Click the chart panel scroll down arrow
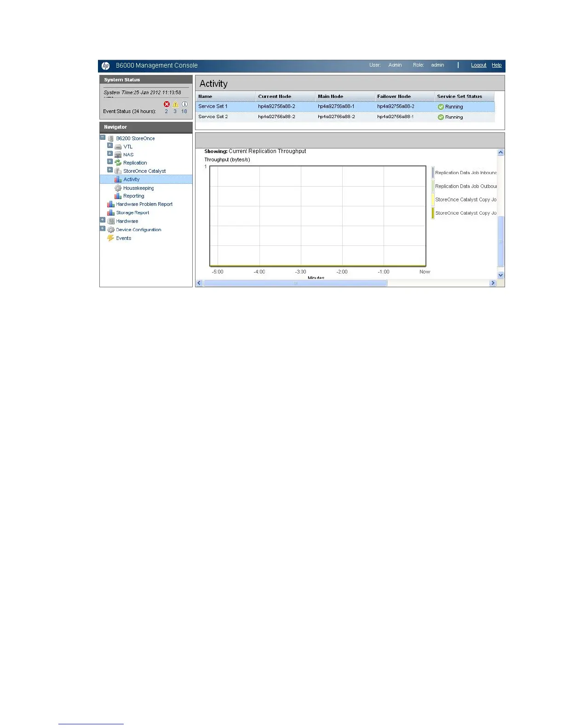The image size is (563, 728). point(501,275)
